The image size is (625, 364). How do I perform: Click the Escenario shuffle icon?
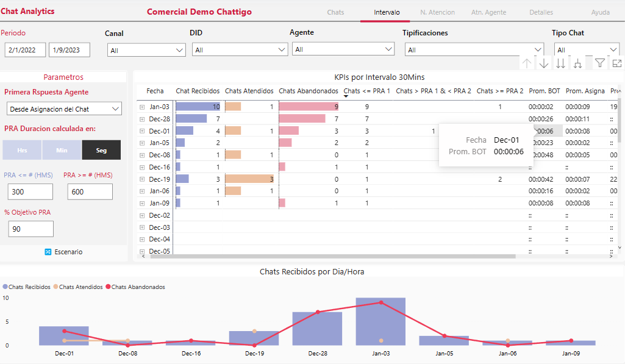click(48, 252)
